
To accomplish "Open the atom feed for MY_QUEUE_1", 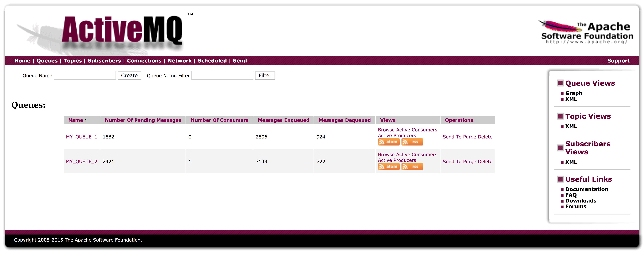I will pos(389,142).
